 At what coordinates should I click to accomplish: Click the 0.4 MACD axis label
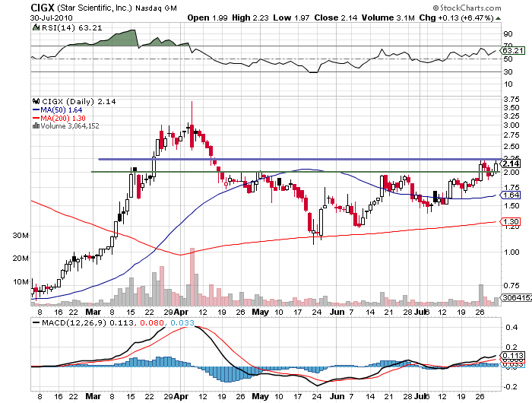(x=511, y=327)
